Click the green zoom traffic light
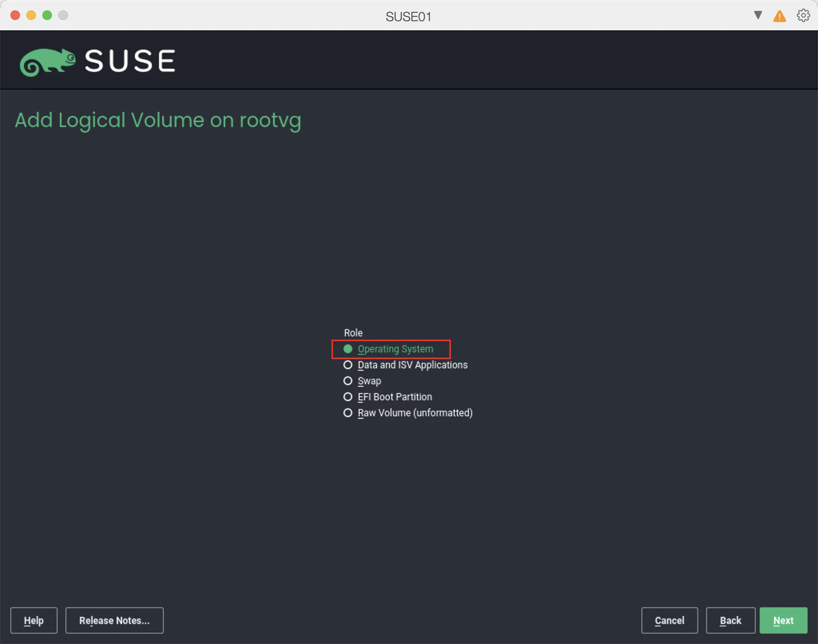818x644 pixels. [x=48, y=15]
